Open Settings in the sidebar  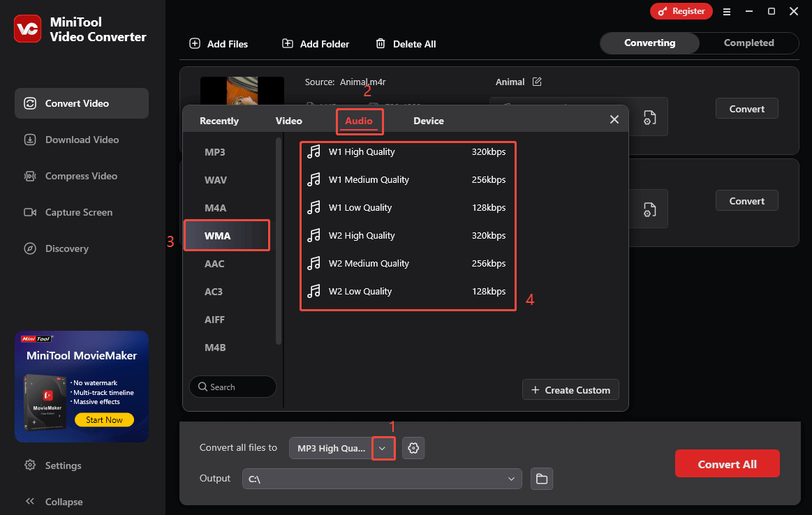53,465
